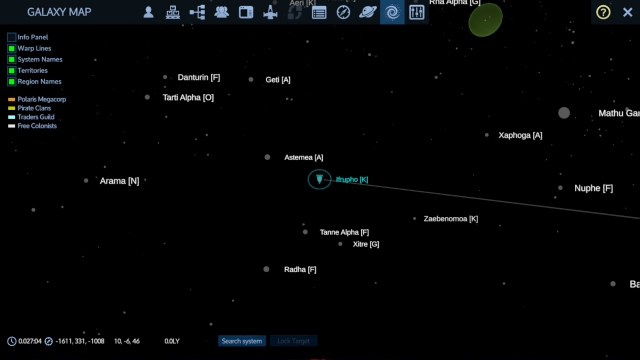640x360 pixels.
Task: Open the player ship icon in toolbar
Action: click(x=270, y=12)
